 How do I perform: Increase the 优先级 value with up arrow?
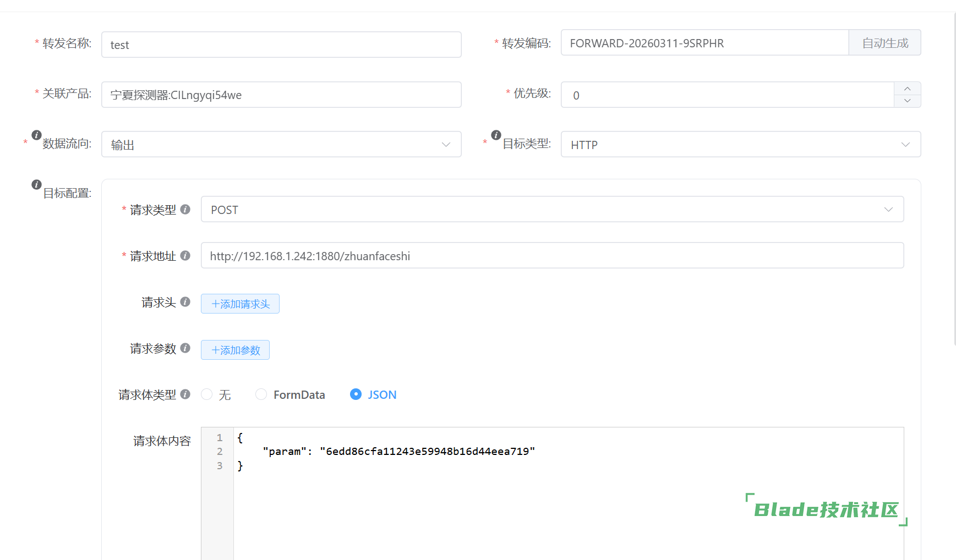pyautogui.click(x=907, y=89)
